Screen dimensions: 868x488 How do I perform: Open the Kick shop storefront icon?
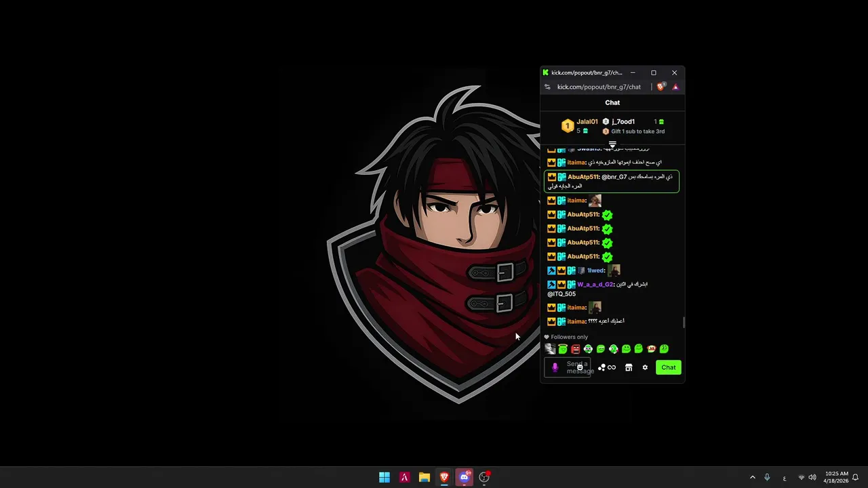629,367
